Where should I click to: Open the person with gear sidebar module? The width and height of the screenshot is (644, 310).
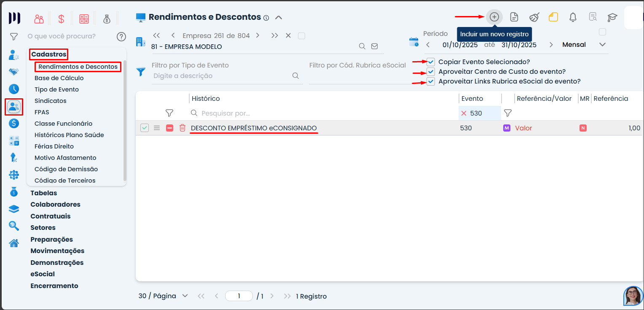pyautogui.click(x=14, y=55)
